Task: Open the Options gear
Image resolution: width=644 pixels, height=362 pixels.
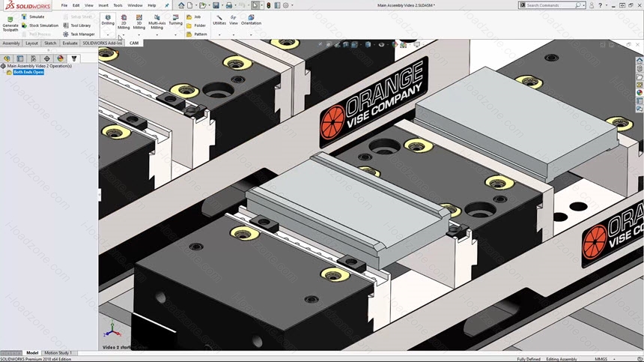Action: coord(286,5)
